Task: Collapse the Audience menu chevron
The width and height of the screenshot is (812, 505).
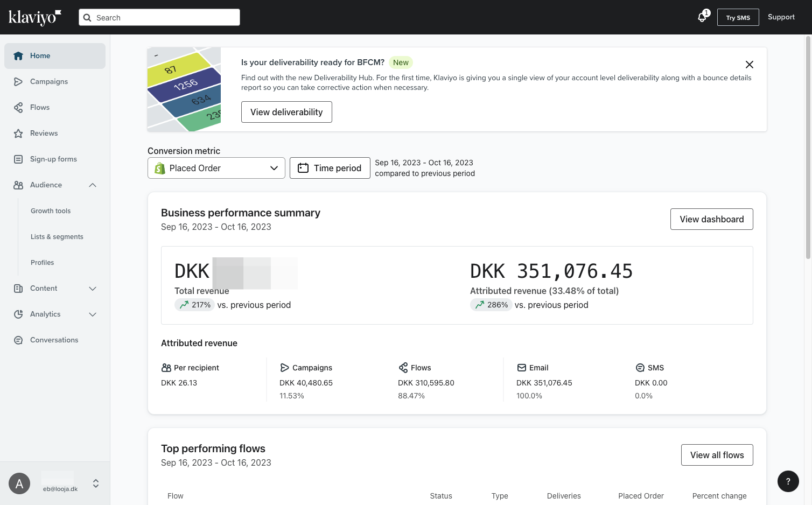Action: tap(93, 185)
